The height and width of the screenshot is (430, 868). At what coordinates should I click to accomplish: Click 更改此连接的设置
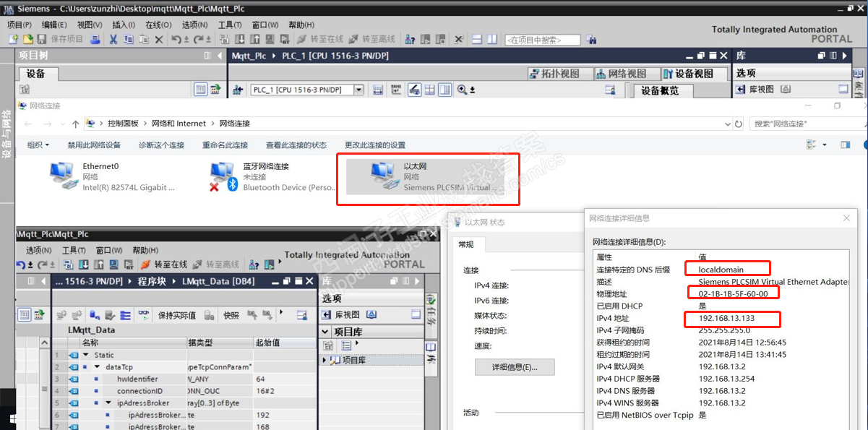click(375, 145)
